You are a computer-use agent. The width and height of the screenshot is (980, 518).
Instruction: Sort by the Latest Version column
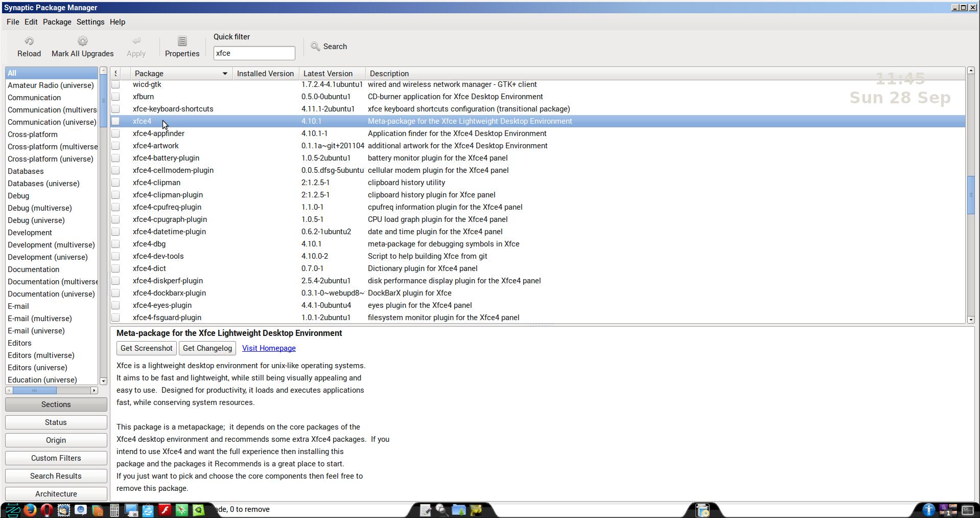click(x=332, y=74)
